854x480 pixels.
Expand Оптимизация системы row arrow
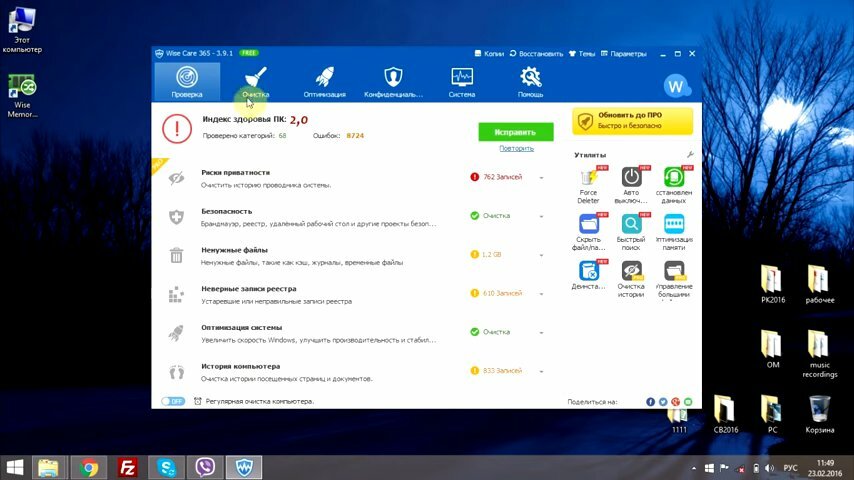point(541,332)
